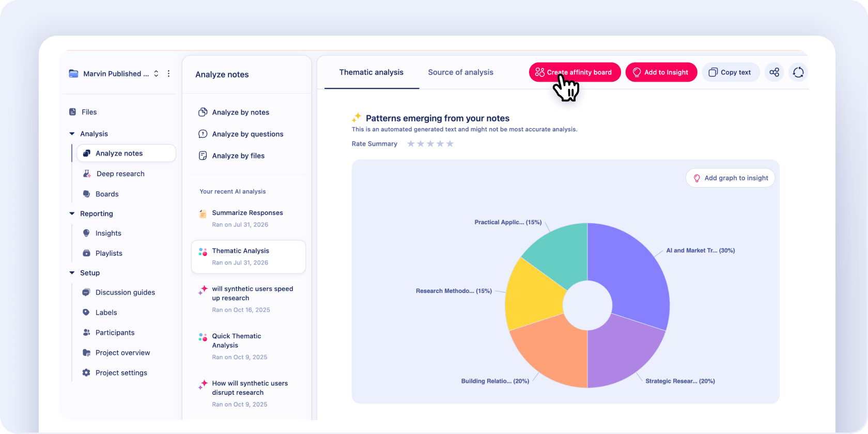The height and width of the screenshot is (434, 868).
Task: Click sparkle icon of 'will synthetic users speed up research'
Action: pos(203,290)
